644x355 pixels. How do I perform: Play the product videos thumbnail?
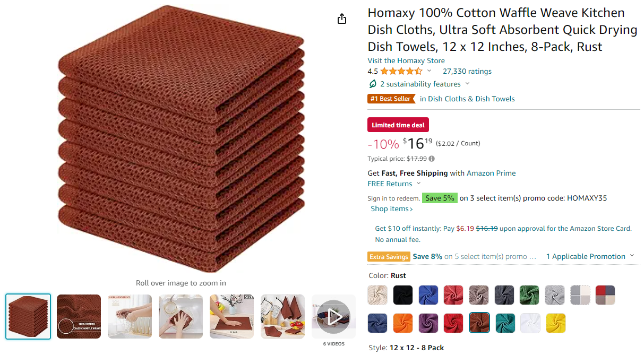tap(333, 317)
